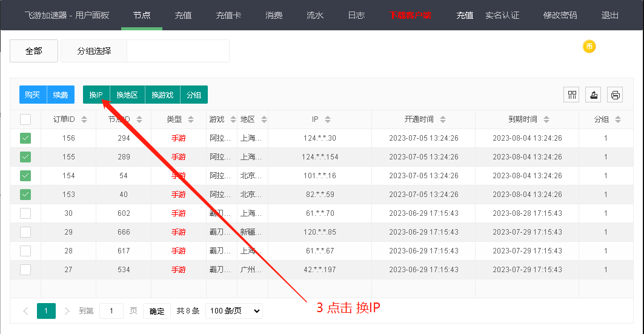Viewport: 644px width, 334px height.
Task: Check the order 28 row checkbox
Action: pyautogui.click(x=25, y=251)
